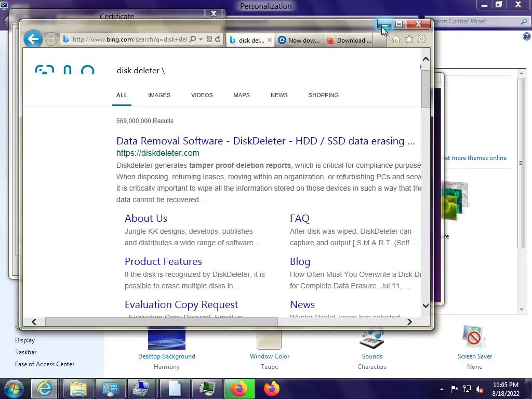Viewport: 532px width, 399px height.
Task: Open 'Get more themes online' link
Action: click(x=476, y=158)
